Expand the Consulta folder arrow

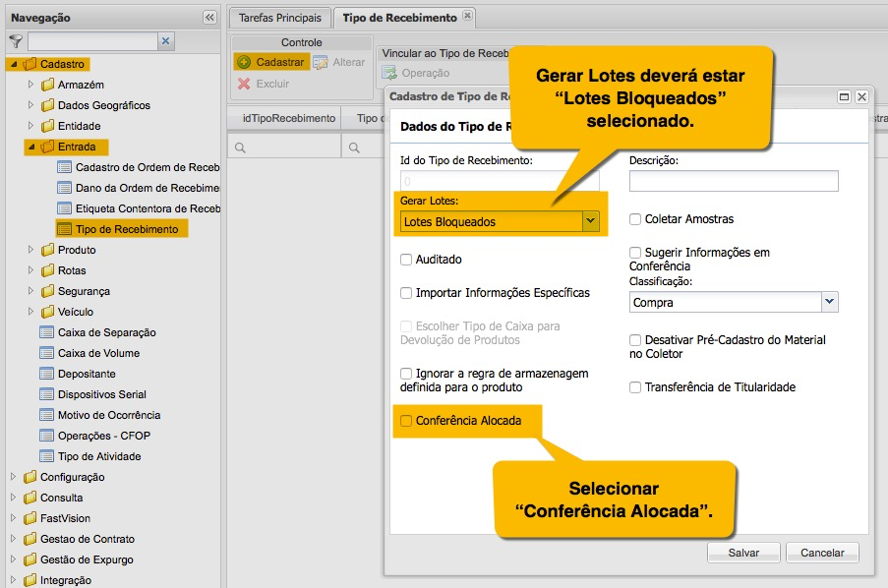point(14,498)
